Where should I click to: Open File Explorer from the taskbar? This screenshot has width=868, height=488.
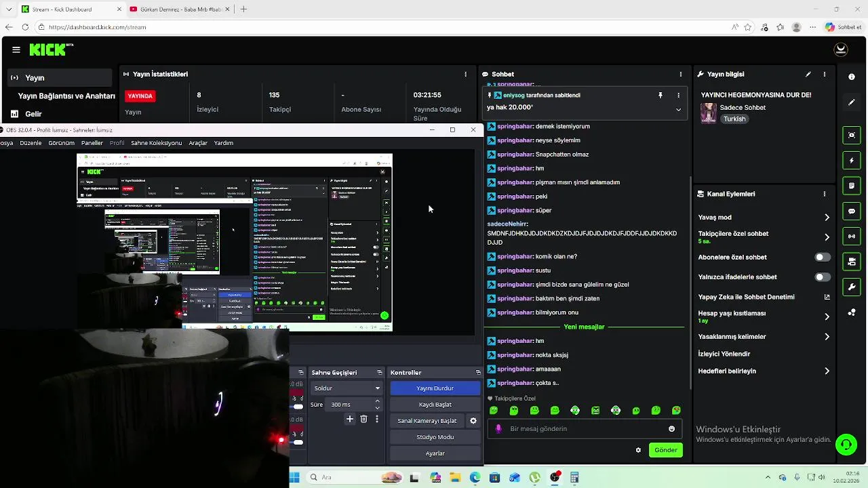[x=455, y=477]
